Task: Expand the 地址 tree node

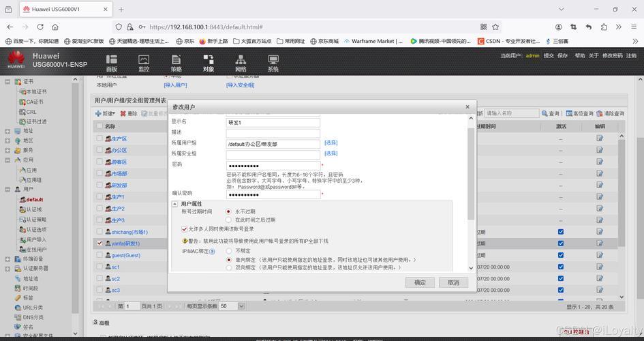Action: pyautogui.click(x=7, y=131)
